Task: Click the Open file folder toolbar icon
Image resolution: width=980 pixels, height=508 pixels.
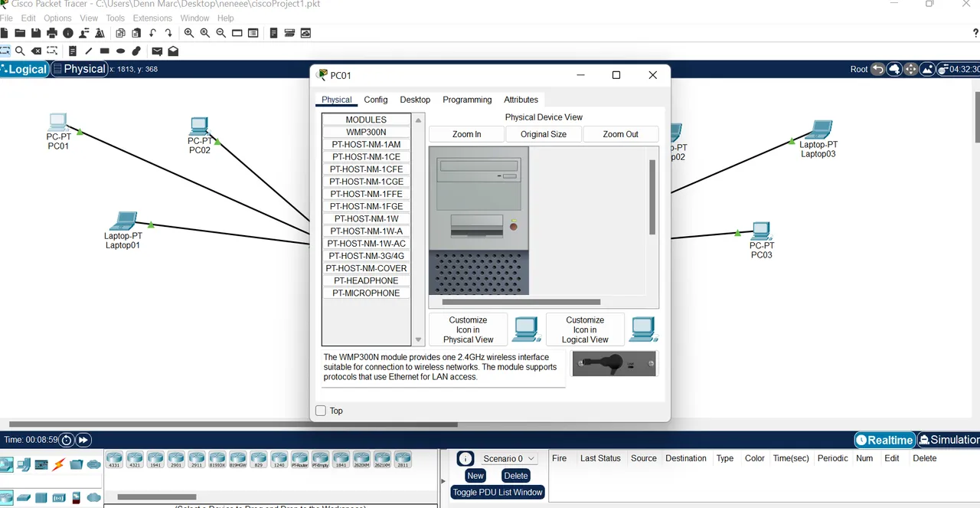Action: pyautogui.click(x=20, y=33)
